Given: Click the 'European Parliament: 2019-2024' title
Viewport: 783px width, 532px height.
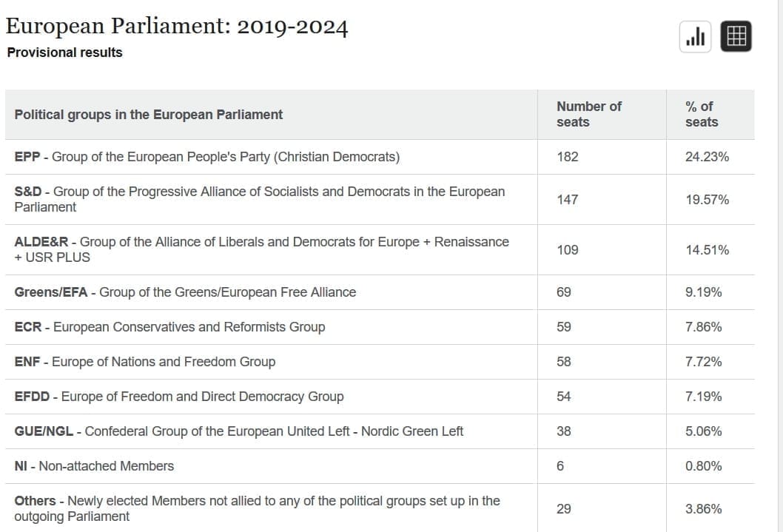Looking at the screenshot, I should [x=177, y=26].
